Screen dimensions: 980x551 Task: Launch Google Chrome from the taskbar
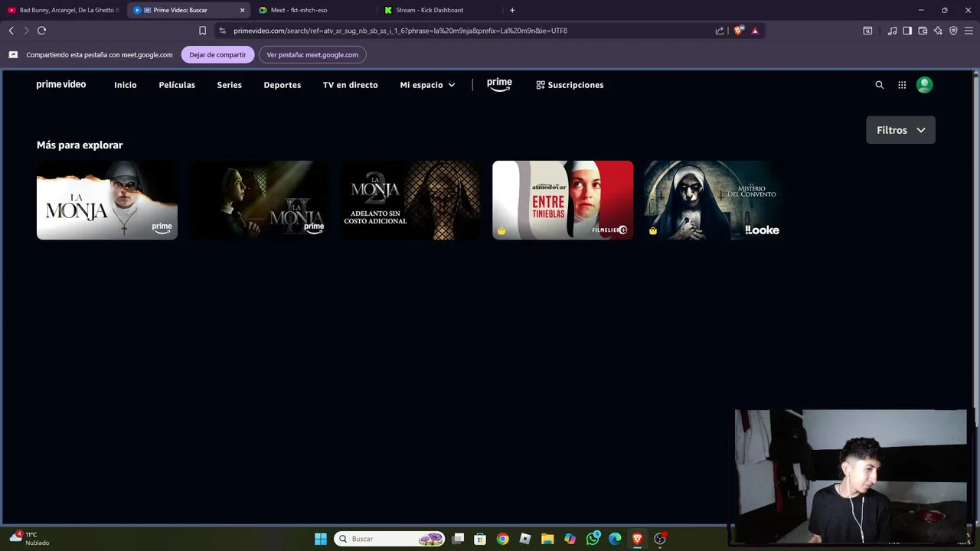502,539
